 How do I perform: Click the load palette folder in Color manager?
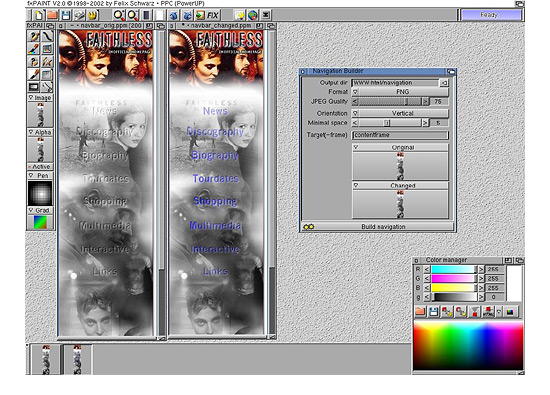click(420, 312)
